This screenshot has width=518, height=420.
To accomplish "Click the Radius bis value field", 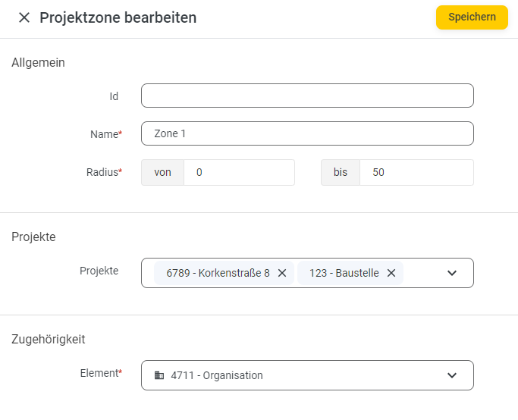I will 416,172.
